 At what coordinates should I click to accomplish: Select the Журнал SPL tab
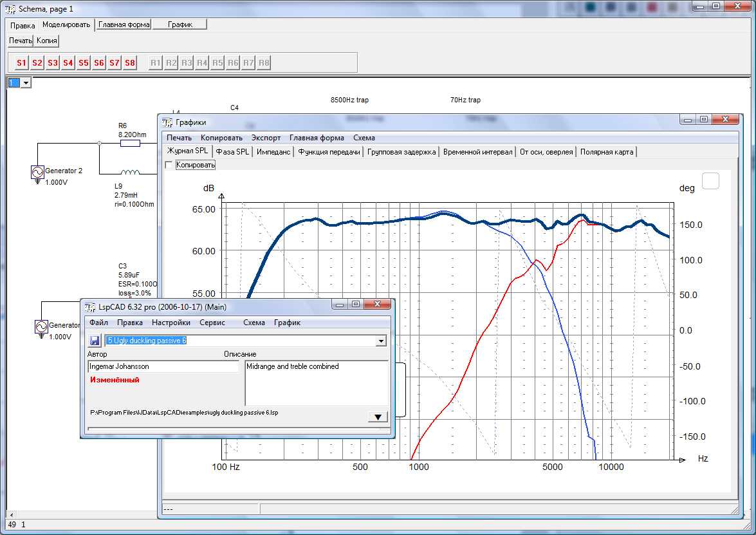188,151
